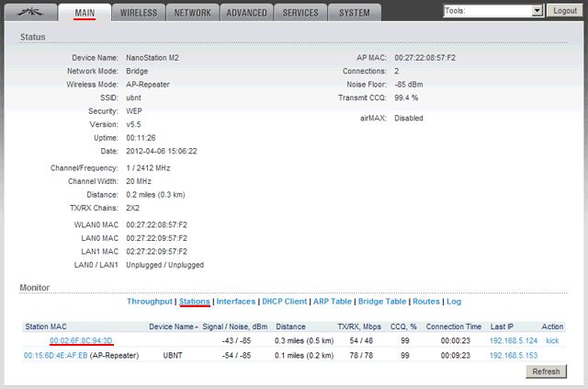This screenshot has height=389, width=588.
Task: View the Interfaces monitor
Action: pos(236,302)
